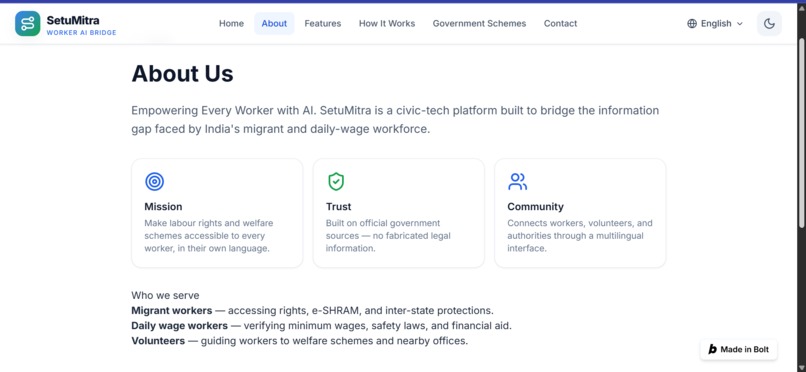Click the Community card title
806x372 pixels.
tap(535, 207)
